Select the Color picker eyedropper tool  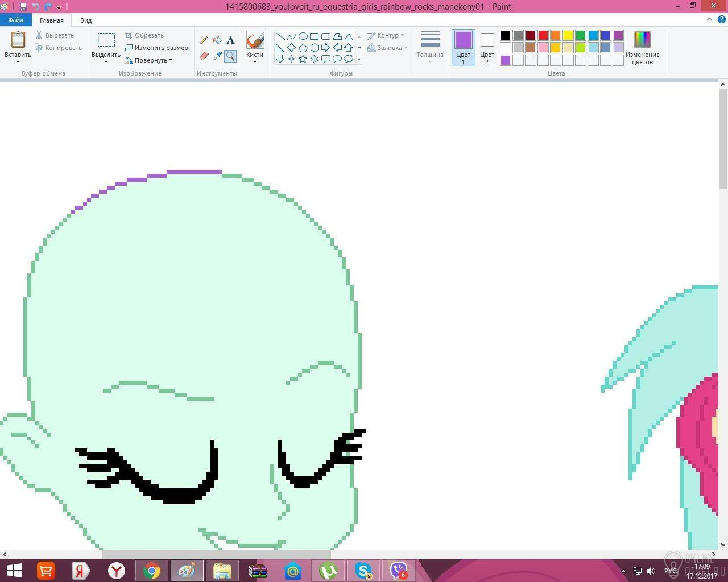217,56
